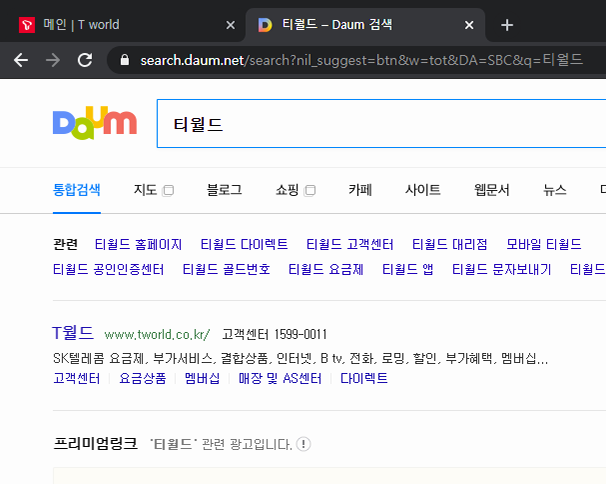The width and height of the screenshot is (606, 484).
Task: Open the 카페 search tab
Action: pos(360,190)
